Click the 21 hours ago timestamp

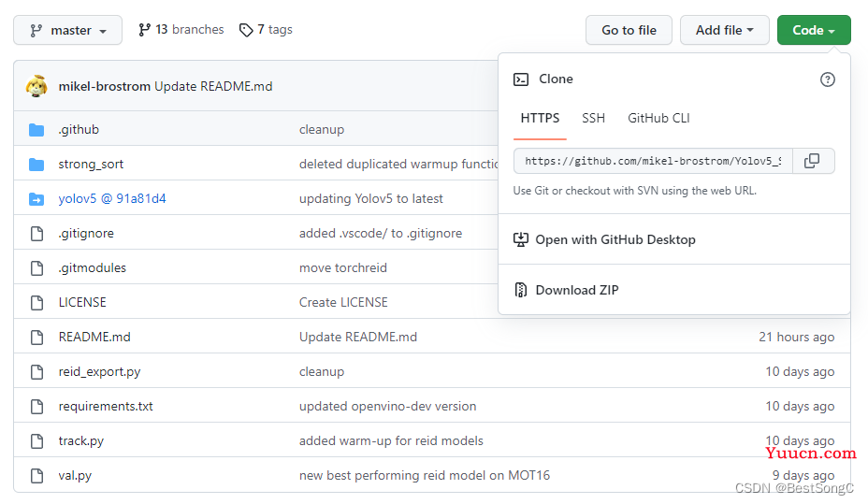tap(797, 337)
